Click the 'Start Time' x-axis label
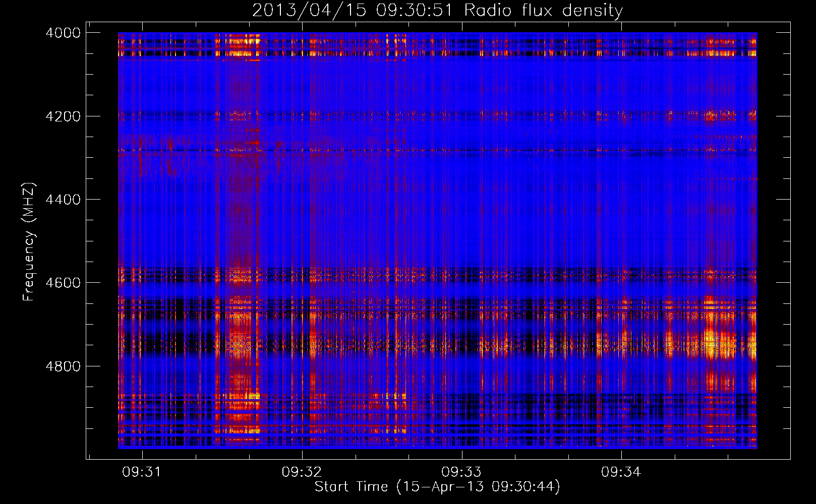Screen dimensions: 816x504 437,487
